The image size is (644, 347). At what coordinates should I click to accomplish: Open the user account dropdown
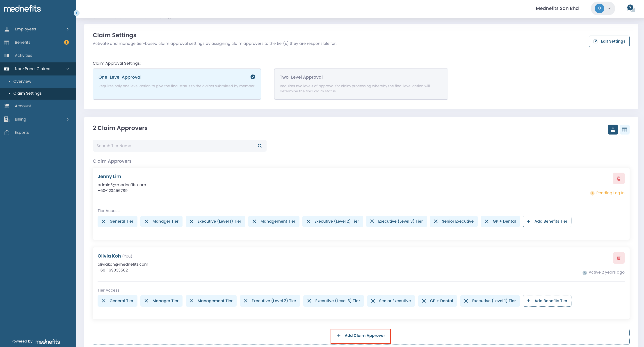coord(603,8)
